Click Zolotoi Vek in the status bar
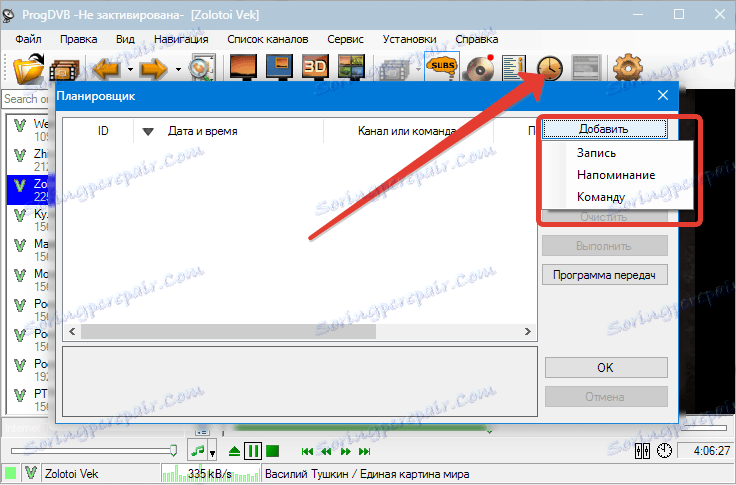The width and height of the screenshot is (736, 485). pos(71,474)
